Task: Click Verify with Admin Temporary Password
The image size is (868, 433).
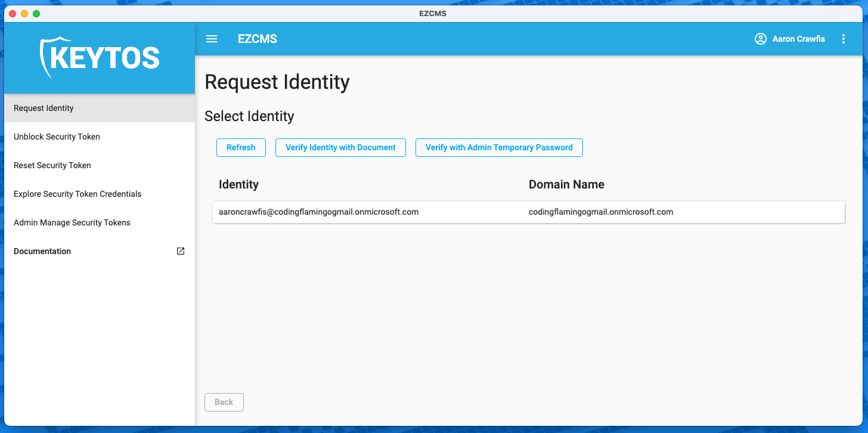Action: (499, 147)
